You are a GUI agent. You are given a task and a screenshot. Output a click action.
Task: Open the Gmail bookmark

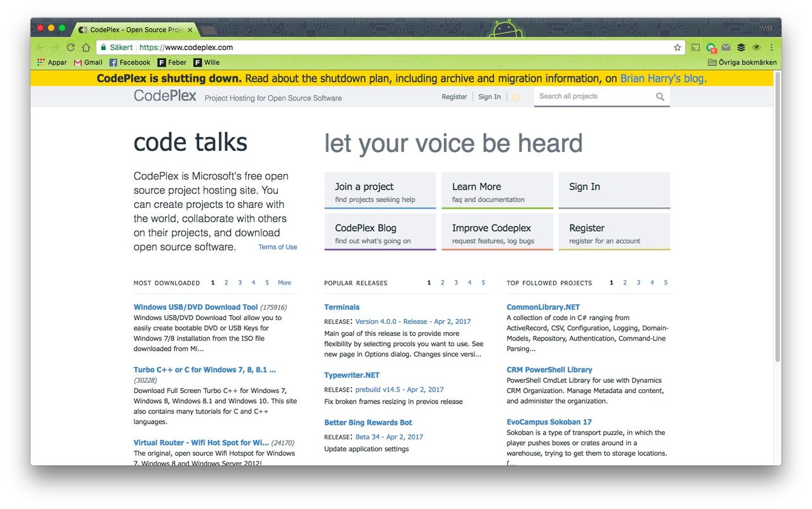pyautogui.click(x=88, y=62)
